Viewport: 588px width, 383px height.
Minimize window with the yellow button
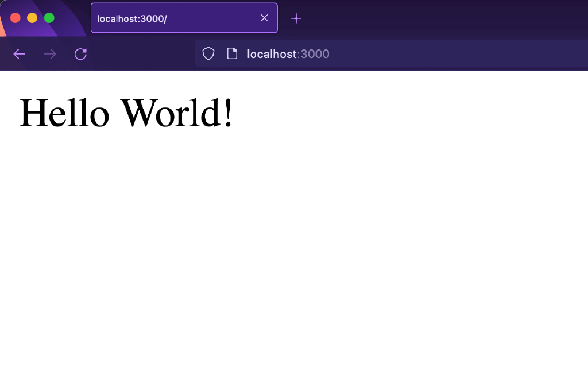[32, 18]
